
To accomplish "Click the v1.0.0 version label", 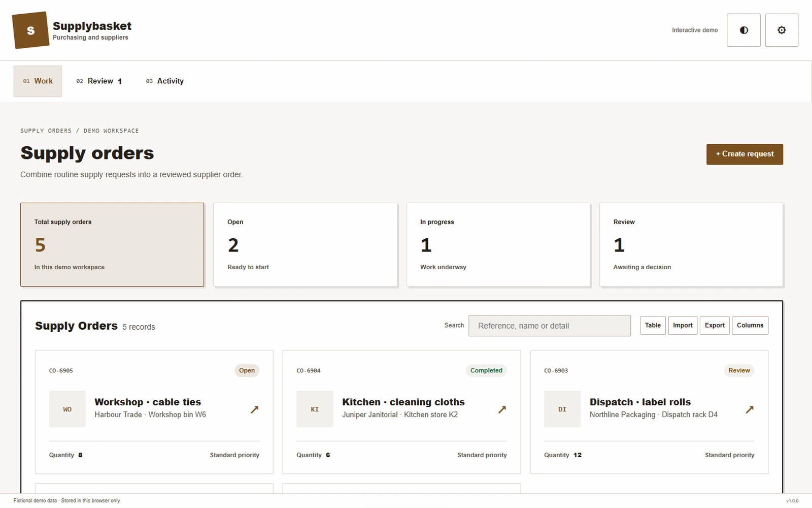I will [x=792, y=501].
